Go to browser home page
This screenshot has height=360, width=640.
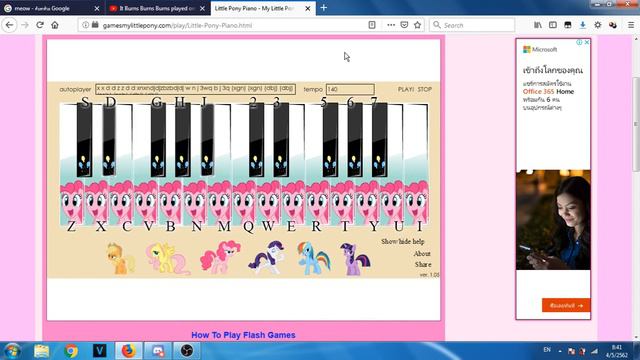[55, 25]
